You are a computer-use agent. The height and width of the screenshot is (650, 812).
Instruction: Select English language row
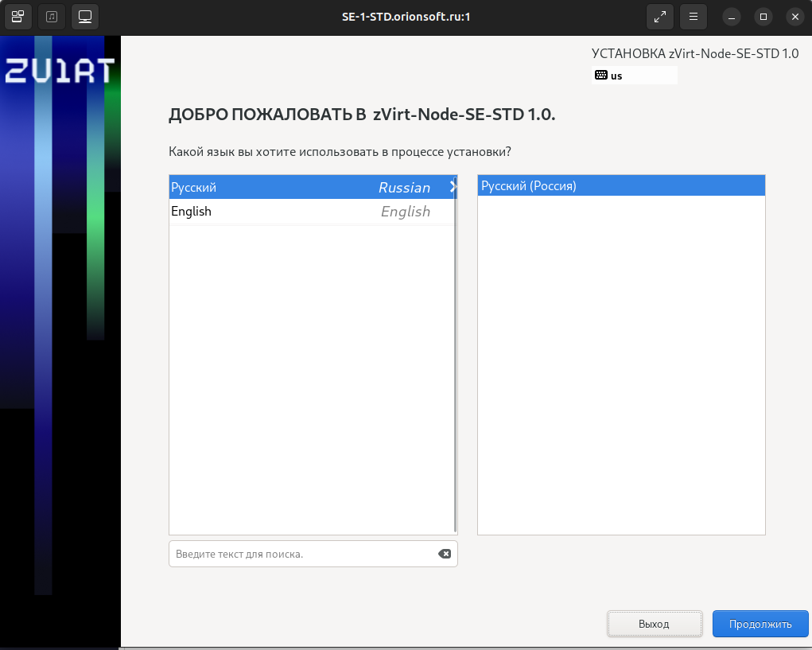(x=313, y=212)
